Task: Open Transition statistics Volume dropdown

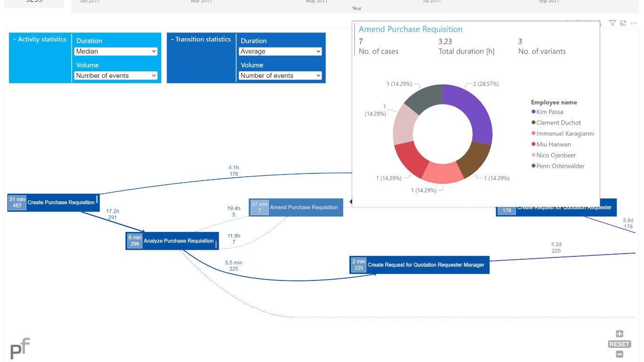Action: point(281,75)
